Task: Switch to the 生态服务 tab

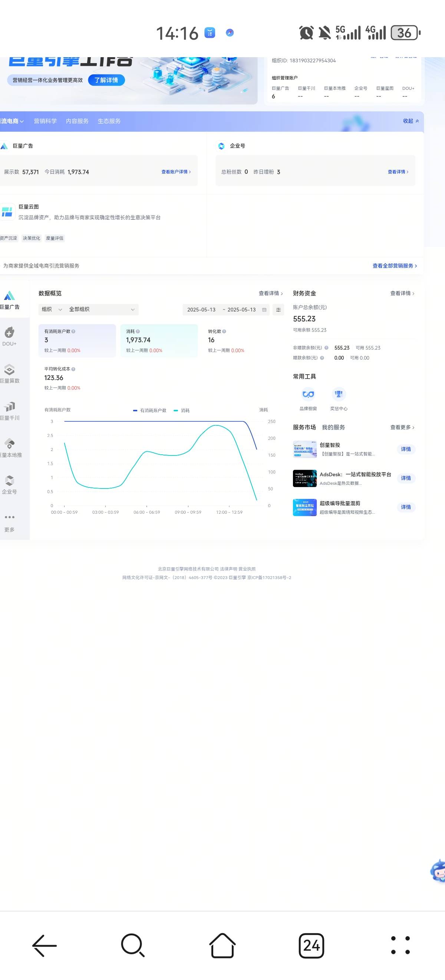Action: click(x=109, y=121)
